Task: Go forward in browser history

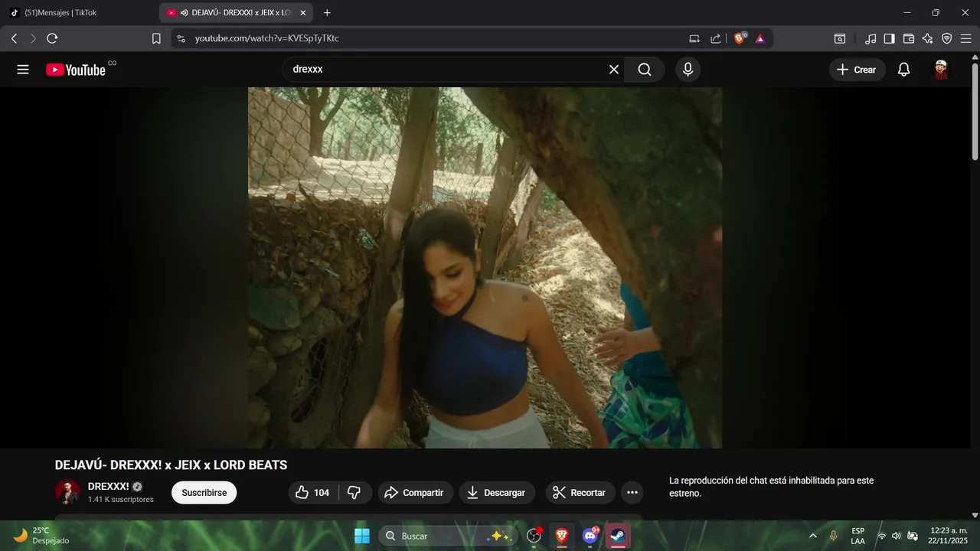Action: pos(33,38)
